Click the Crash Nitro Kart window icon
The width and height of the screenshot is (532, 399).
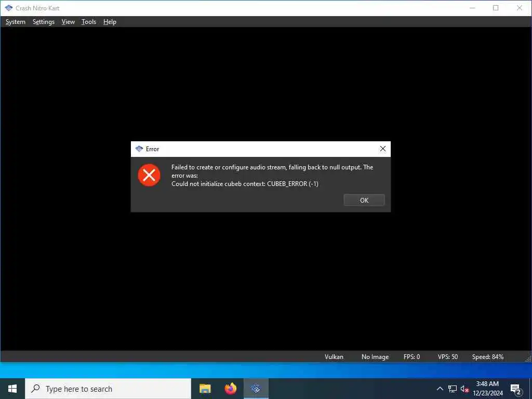coord(8,8)
